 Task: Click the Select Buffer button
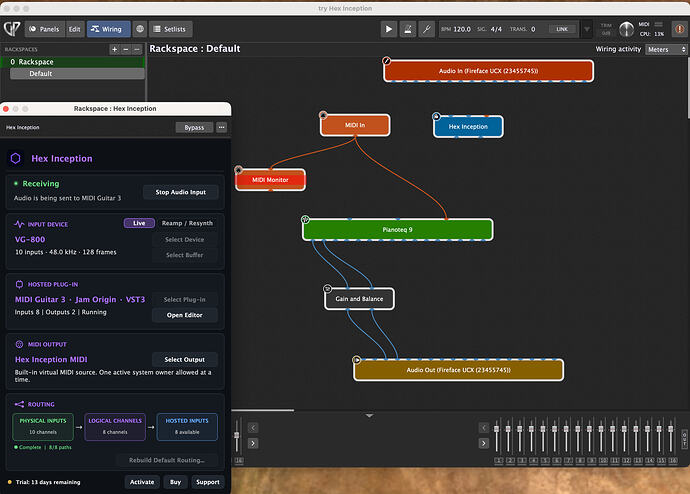point(184,255)
